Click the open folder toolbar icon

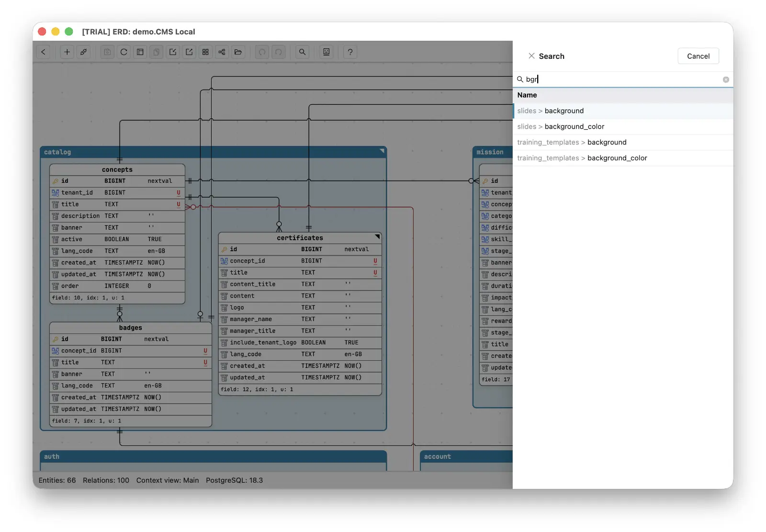(238, 52)
